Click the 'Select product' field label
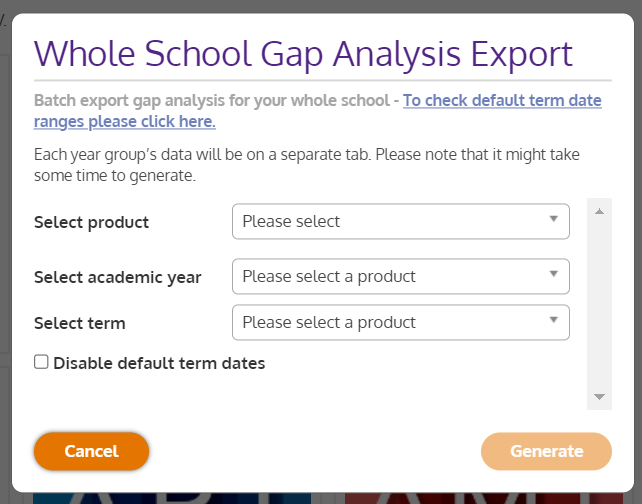 (x=91, y=222)
